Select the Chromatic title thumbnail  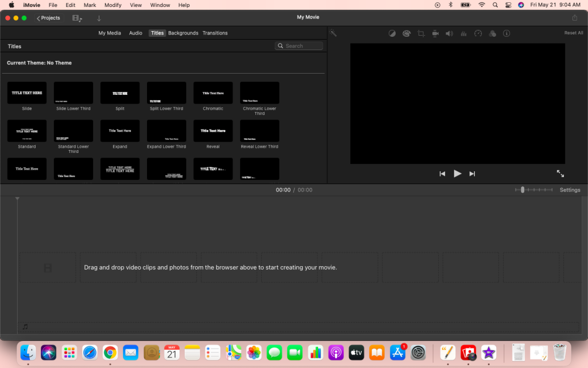(x=213, y=93)
